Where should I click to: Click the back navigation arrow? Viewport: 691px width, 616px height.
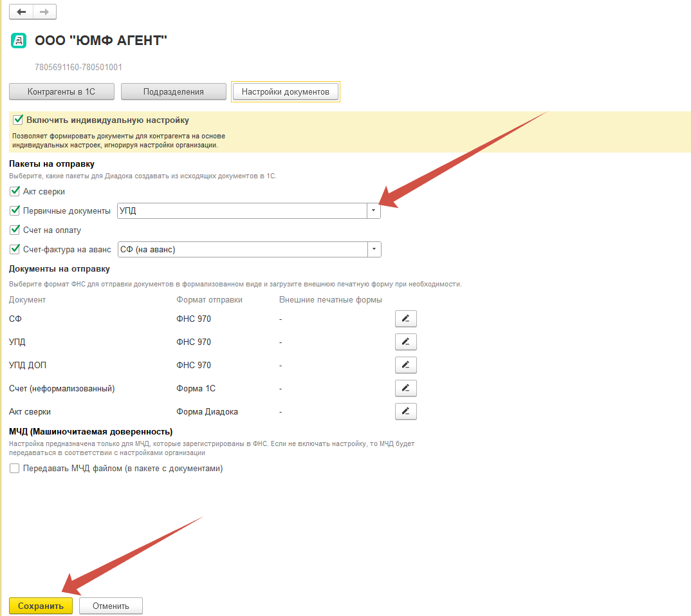coord(21,12)
